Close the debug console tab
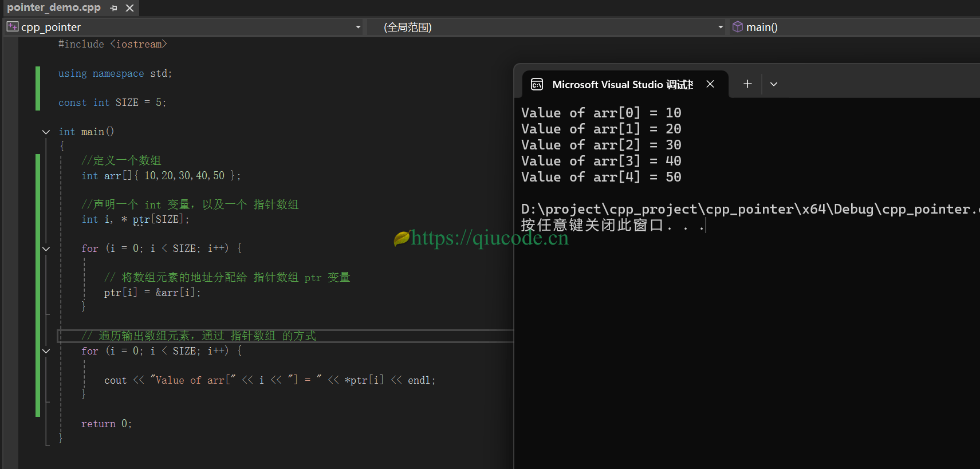Screen dimensions: 980x469 point(710,84)
